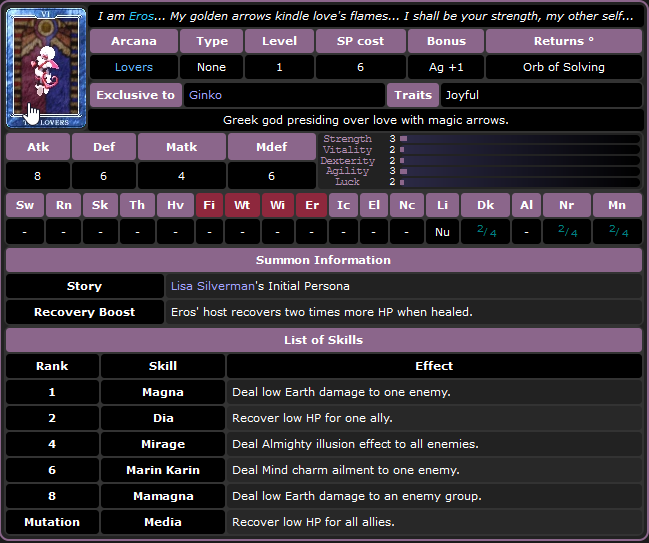This screenshot has height=543, width=649.
Task: Click the Returns column header
Action: pyautogui.click(x=564, y=41)
